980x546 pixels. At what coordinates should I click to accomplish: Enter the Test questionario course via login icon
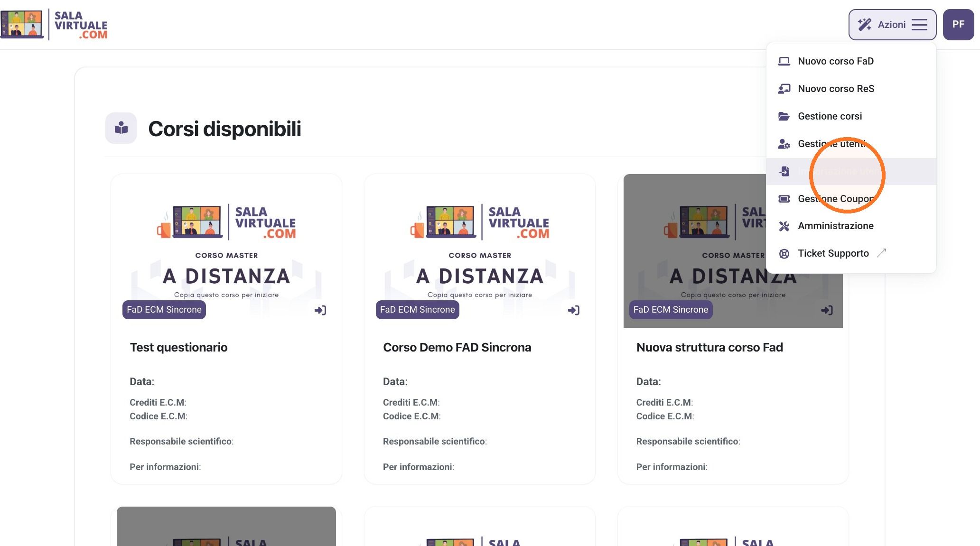point(320,310)
